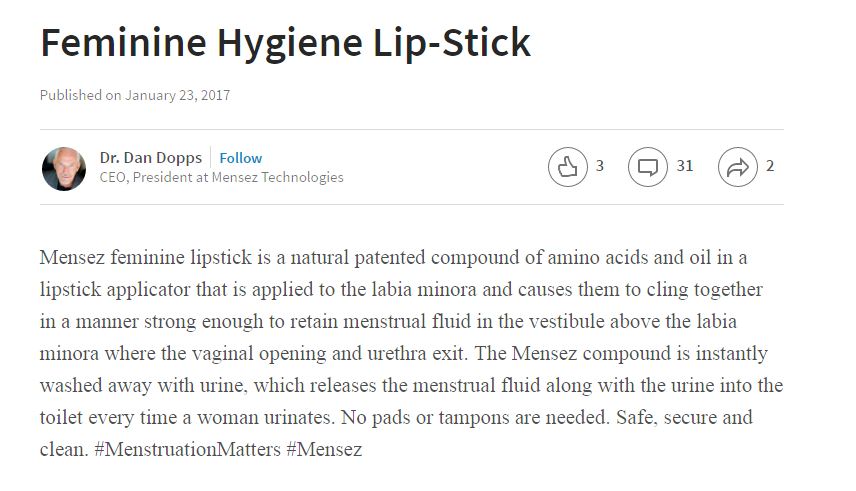856x491 pixels.
Task: Click the 'Feminine Hygiene Lip-Stick' article title
Action: (x=285, y=42)
